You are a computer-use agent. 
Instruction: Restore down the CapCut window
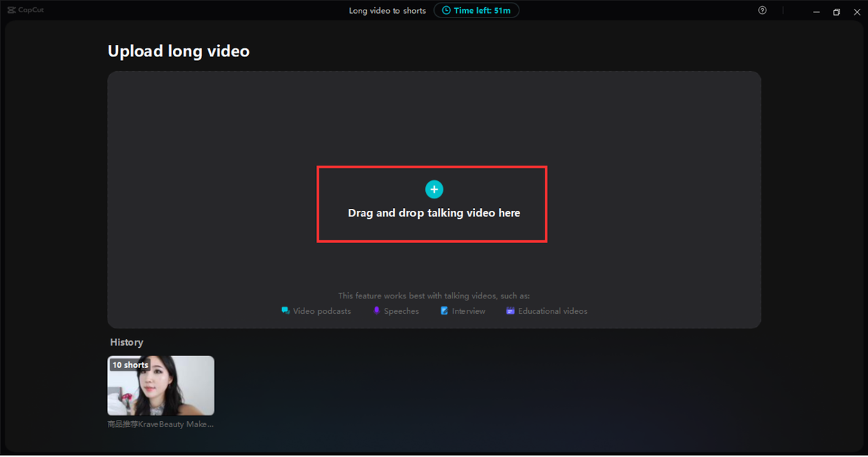837,12
